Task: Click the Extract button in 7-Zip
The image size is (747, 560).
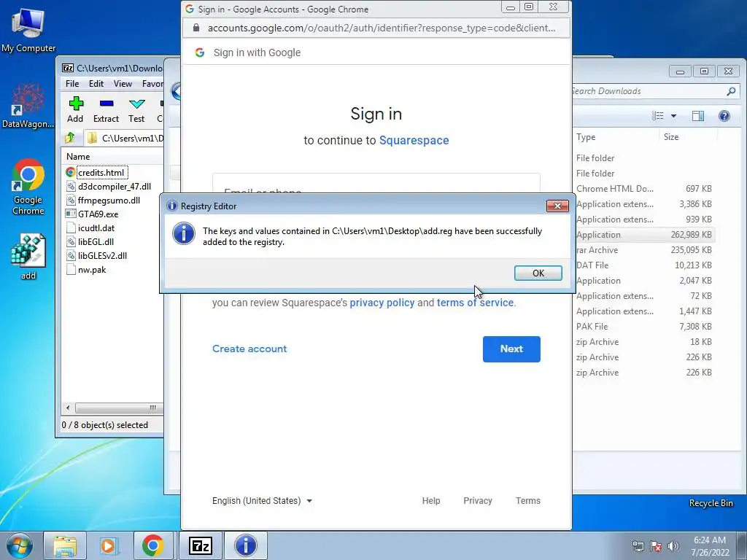Action: click(106, 109)
